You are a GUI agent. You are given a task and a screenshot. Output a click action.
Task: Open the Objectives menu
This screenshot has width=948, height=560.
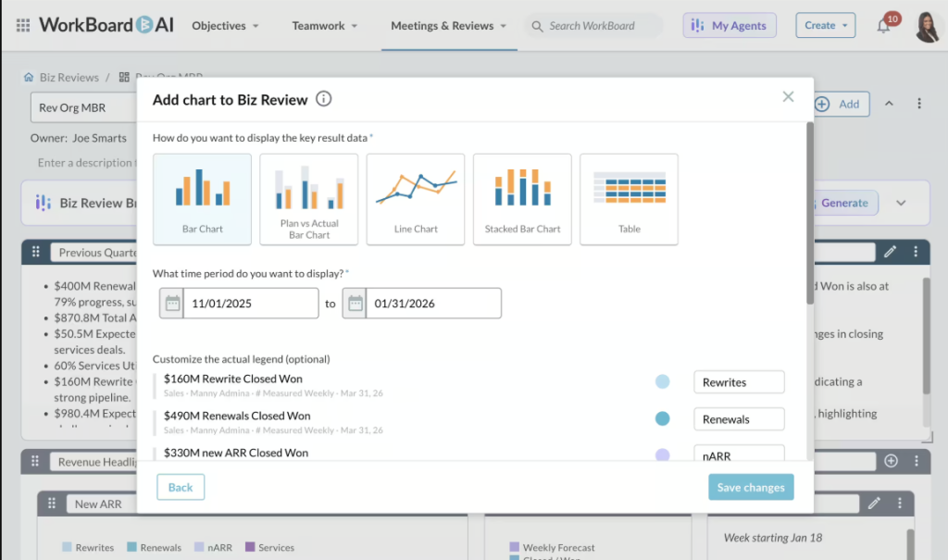point(225,25)
